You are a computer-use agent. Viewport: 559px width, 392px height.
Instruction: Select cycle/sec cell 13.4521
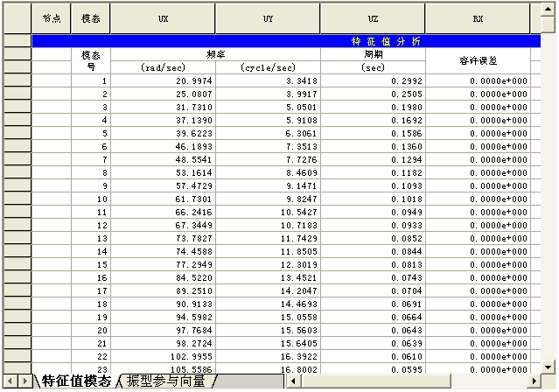(268, 278)
